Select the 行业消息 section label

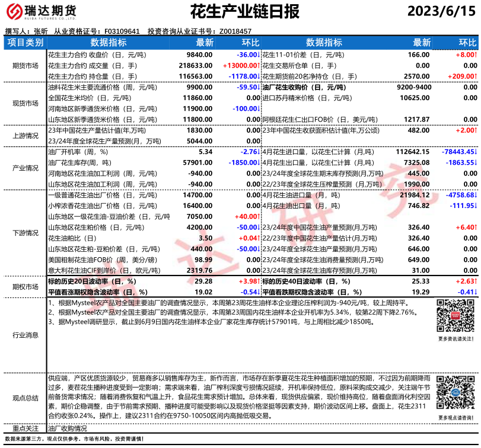pyautogui.click(x=25, y=335)
